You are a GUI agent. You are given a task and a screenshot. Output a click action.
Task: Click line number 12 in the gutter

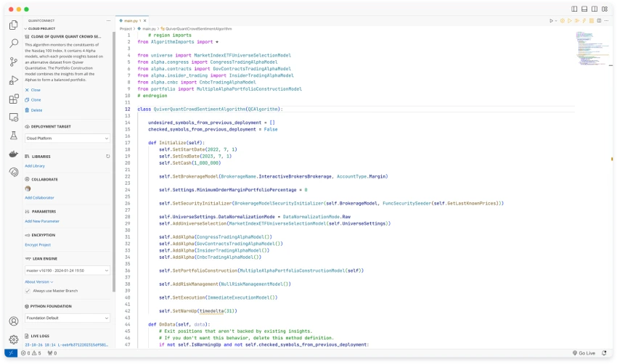(128, 109)
